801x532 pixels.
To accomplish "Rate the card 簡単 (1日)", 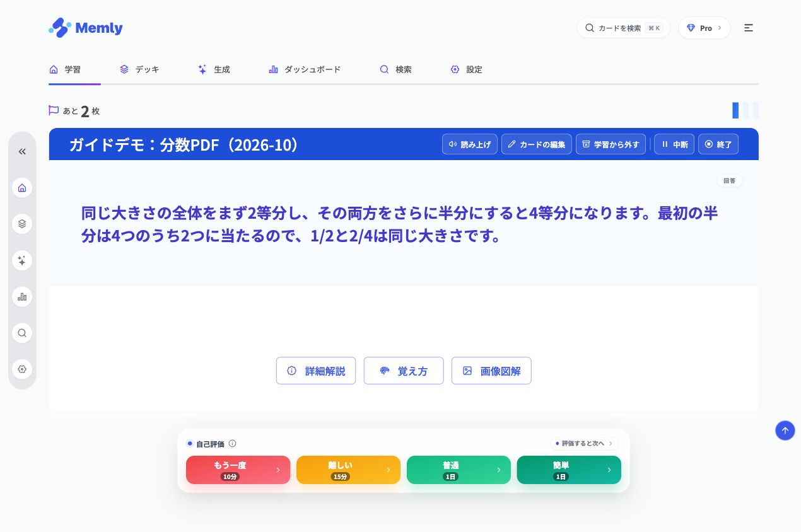I will coord(569,470).
